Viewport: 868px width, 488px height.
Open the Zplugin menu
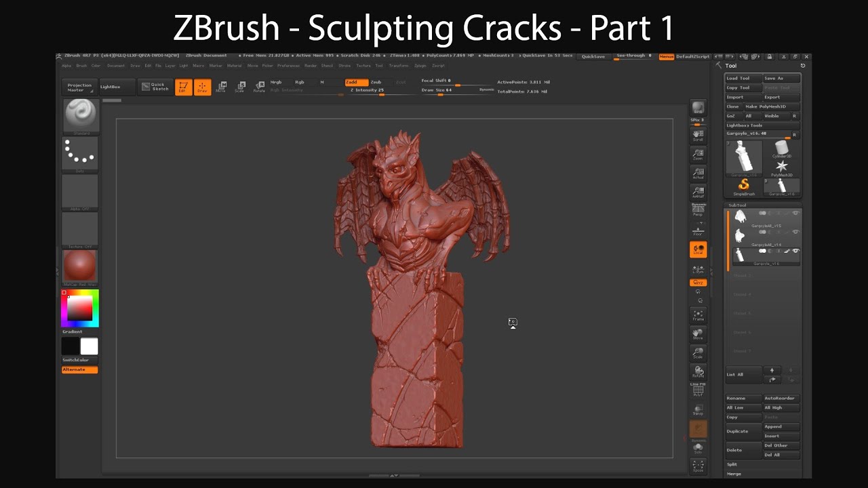tap(420, 66)
